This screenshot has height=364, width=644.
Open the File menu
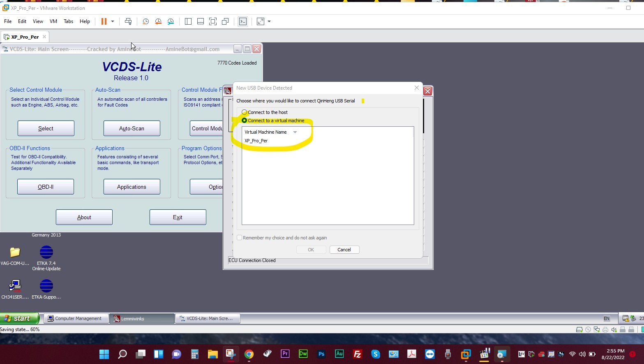point(8,21)
